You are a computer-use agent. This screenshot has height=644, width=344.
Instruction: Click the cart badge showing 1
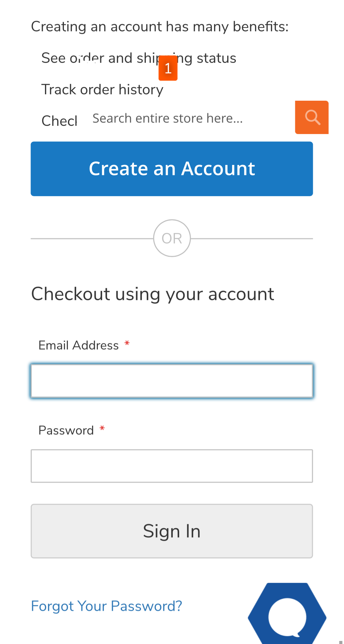(x=168, y=68)
